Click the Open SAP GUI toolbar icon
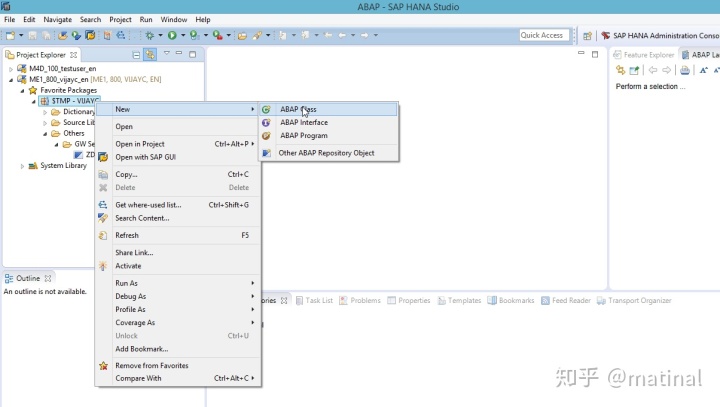This screenshot has height=407, width=720. pyautogui.click(x=90, y=35)
